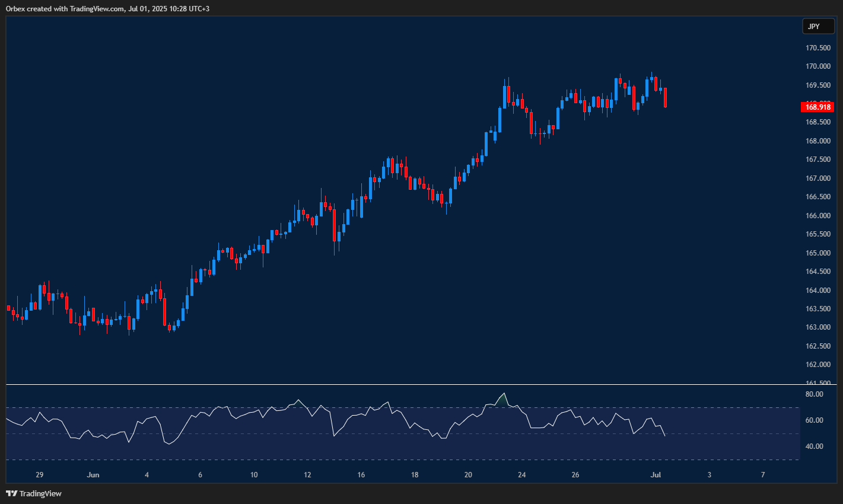Click the 80.00 level label on RSI scale
Image resolution: width=843 pixels, height=504 pixels.
tap(816, 394)
